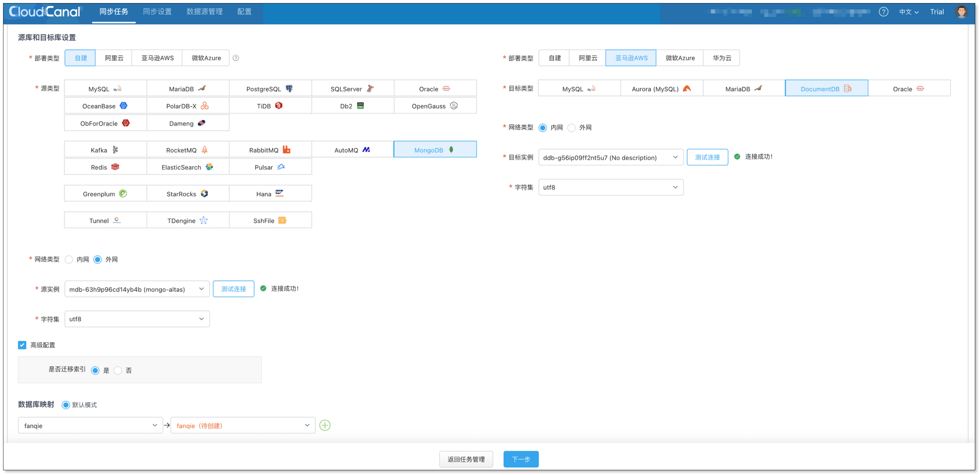Screen dimensions: 980x475
Task: Choose 外网 radio for target network type
Action: [x=571, y=127]
